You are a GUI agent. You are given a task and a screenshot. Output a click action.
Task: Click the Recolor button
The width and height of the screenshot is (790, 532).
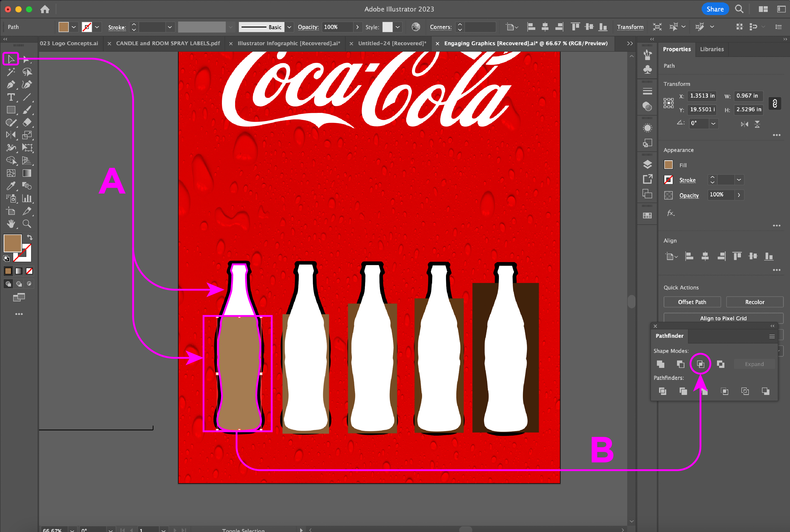tap(754, 302)
